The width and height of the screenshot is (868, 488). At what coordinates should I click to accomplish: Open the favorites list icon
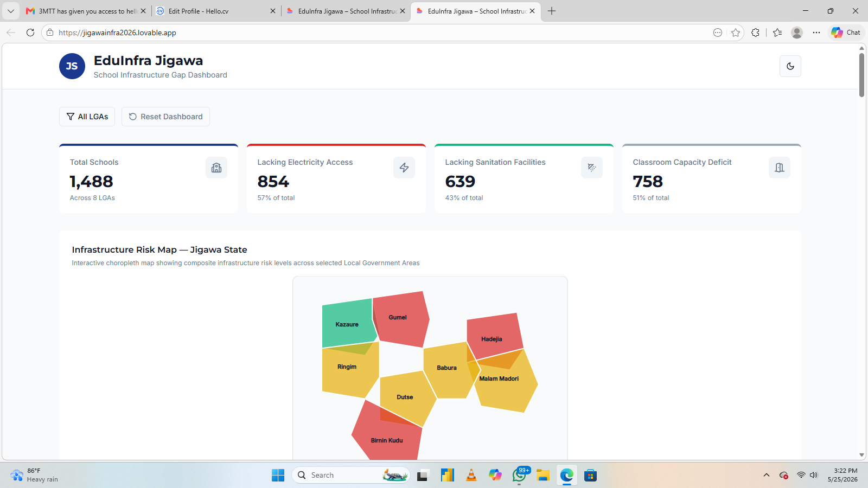[x=777, y=33]
